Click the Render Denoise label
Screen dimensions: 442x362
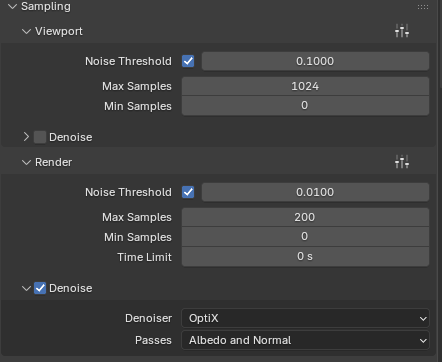pos(70,288)
